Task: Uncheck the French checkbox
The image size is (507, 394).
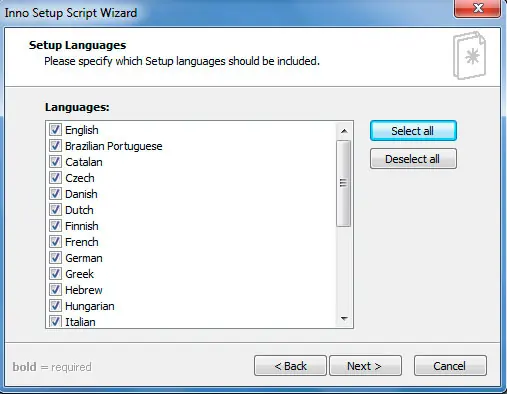Action: [x=55, y=241]
